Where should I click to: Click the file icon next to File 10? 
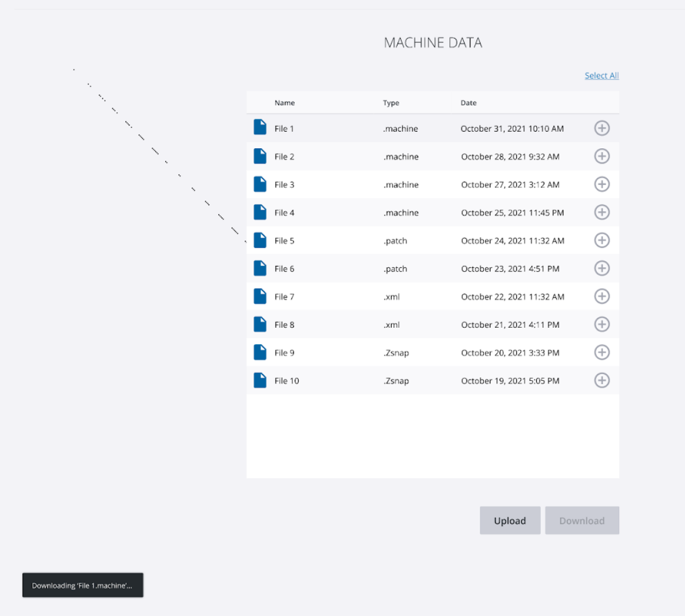260,379
